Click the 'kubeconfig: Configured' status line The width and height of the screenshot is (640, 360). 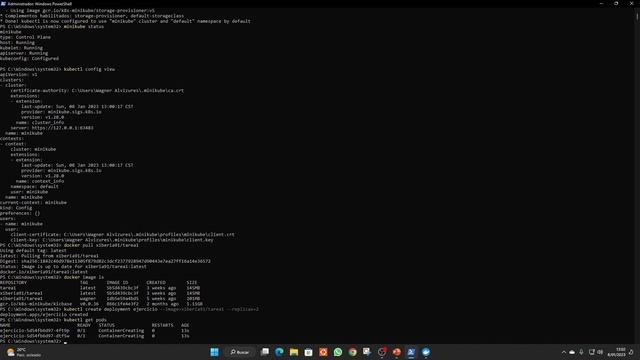coord(29,58)
